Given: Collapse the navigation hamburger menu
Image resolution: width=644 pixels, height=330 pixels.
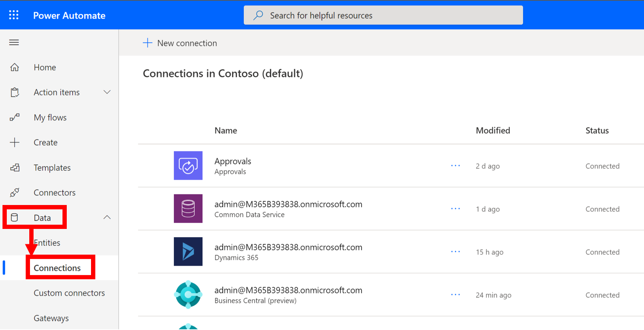Looking at the screenshot, I should 14,42.
